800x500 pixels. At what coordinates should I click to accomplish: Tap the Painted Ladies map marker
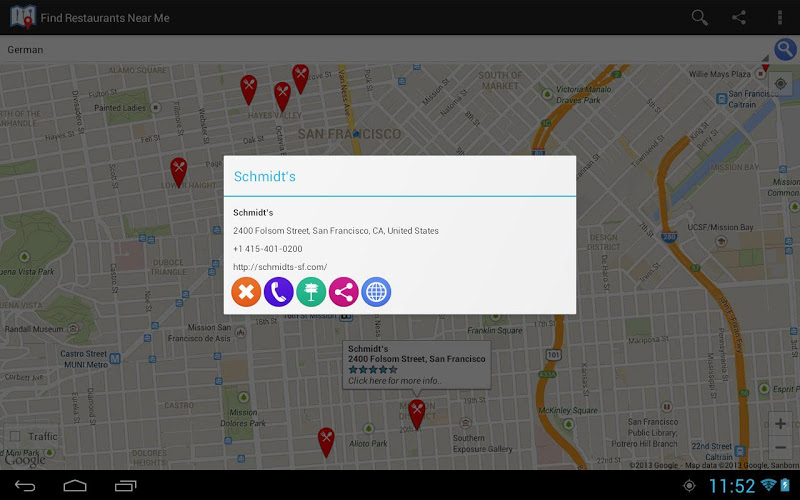pyautogui.click(x=156, y=108)
